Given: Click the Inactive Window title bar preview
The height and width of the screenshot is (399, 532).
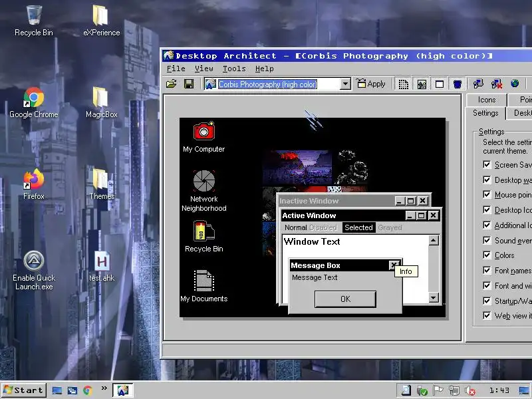Looking at the screenshot, I should pos(336,201).
